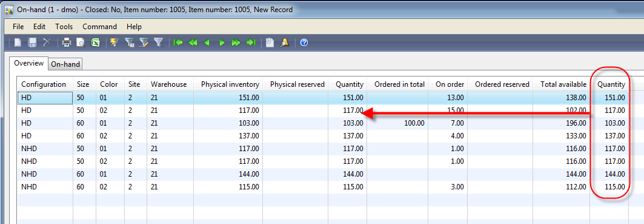The height and width of the screenshot is (224, 644).
Task: Click the Physical reserved column header
Action: [x=296, y=84]
